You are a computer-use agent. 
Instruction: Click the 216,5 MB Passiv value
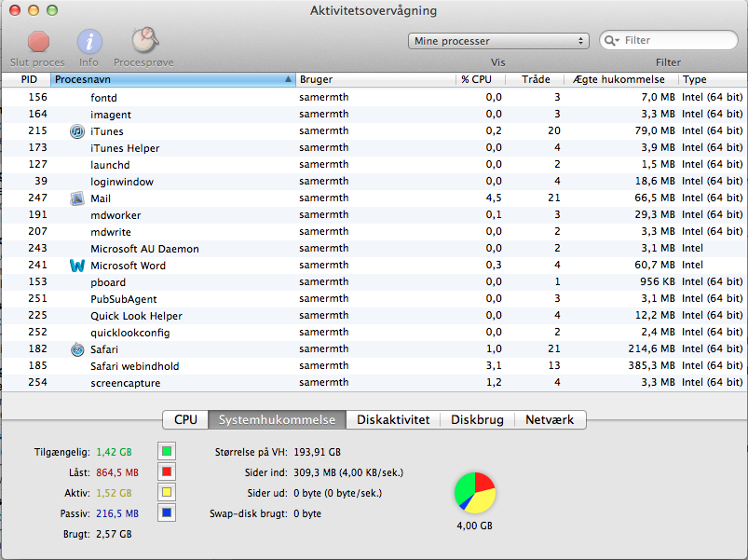117,513
